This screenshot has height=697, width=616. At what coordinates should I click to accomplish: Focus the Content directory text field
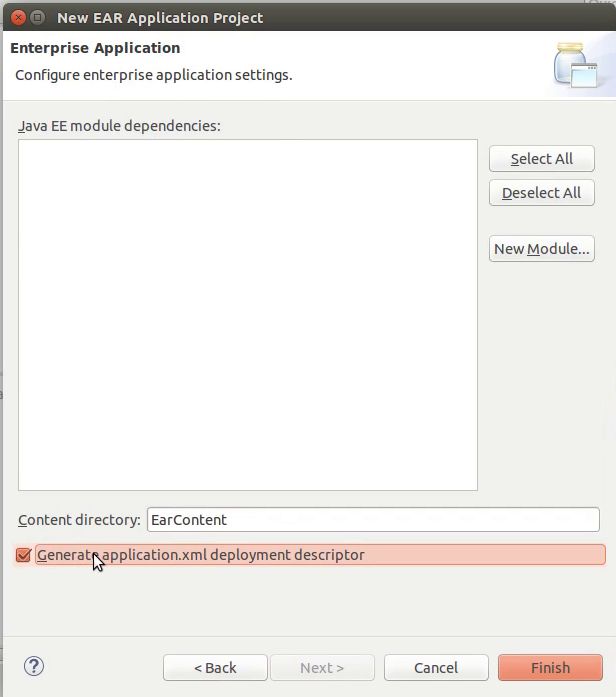point(372,520)
